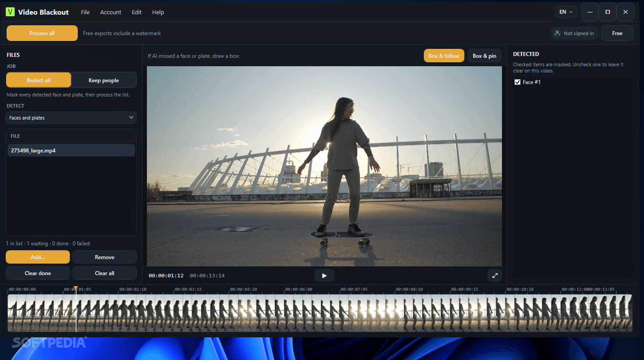Uncheck the Face #1 checkbox

517,82
